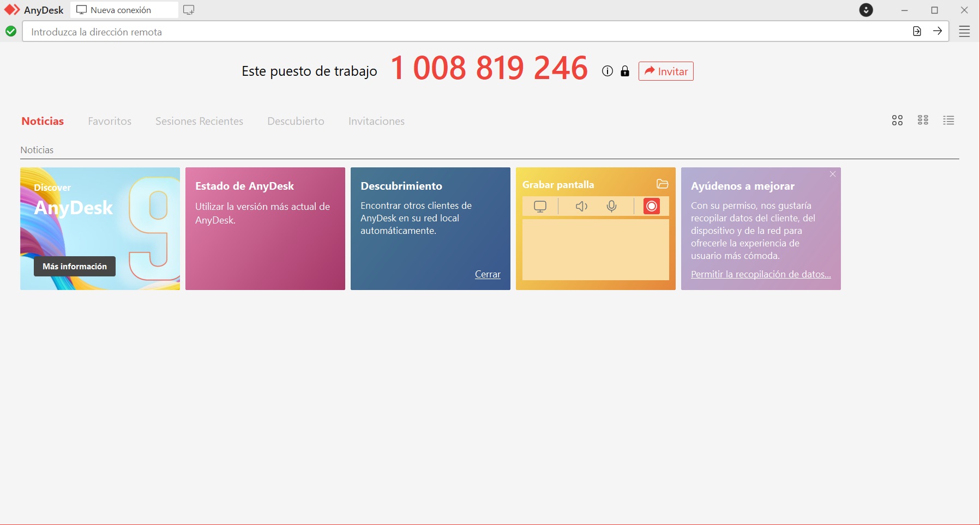The image size is (980, 525).
Task: Open the Favoritos tab
Action: 110,121
